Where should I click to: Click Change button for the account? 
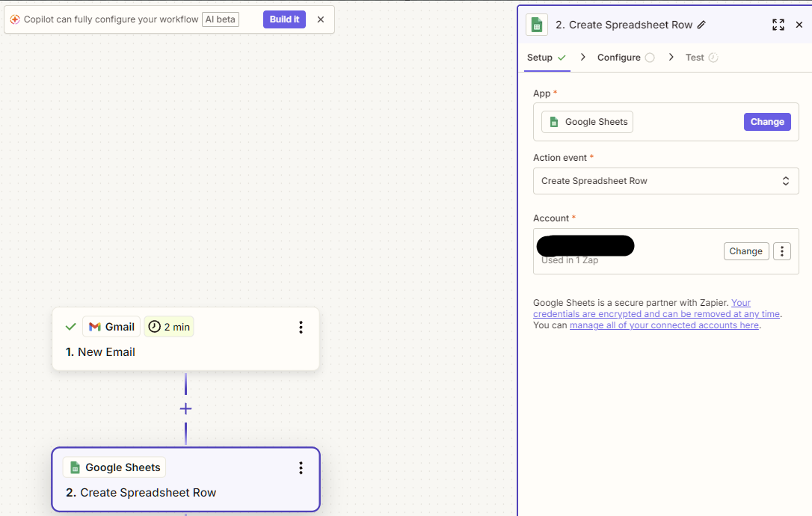pyautogui.click(x=745, y=251)
